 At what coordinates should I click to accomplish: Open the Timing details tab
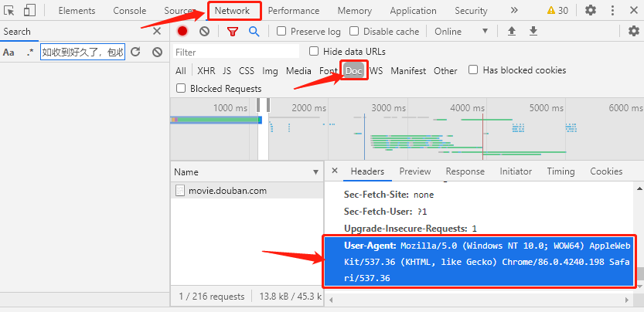pyautogui.click(x=561, y=171)
